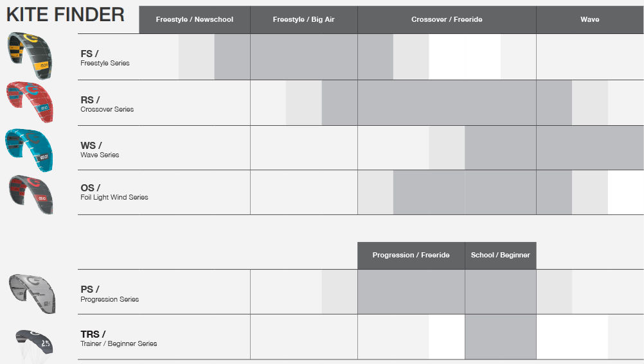Click the small TRS trainer kite image
Viewport: 644px width, 364px height.
click(34, 341)
